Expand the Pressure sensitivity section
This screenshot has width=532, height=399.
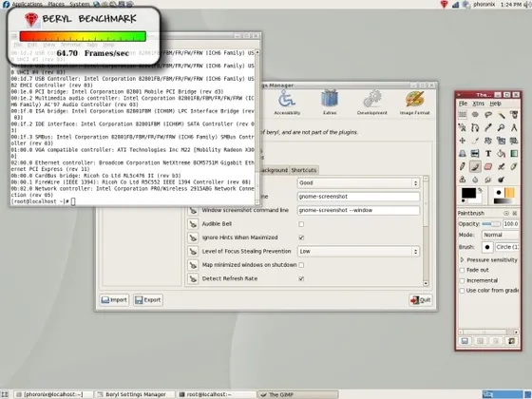click(x=462, y=260)
